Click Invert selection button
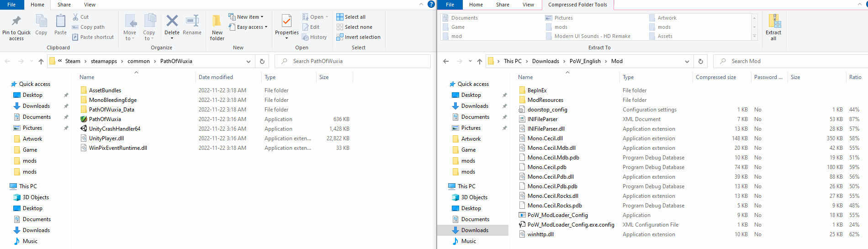The image size is (868, 249). pos(358,37)
